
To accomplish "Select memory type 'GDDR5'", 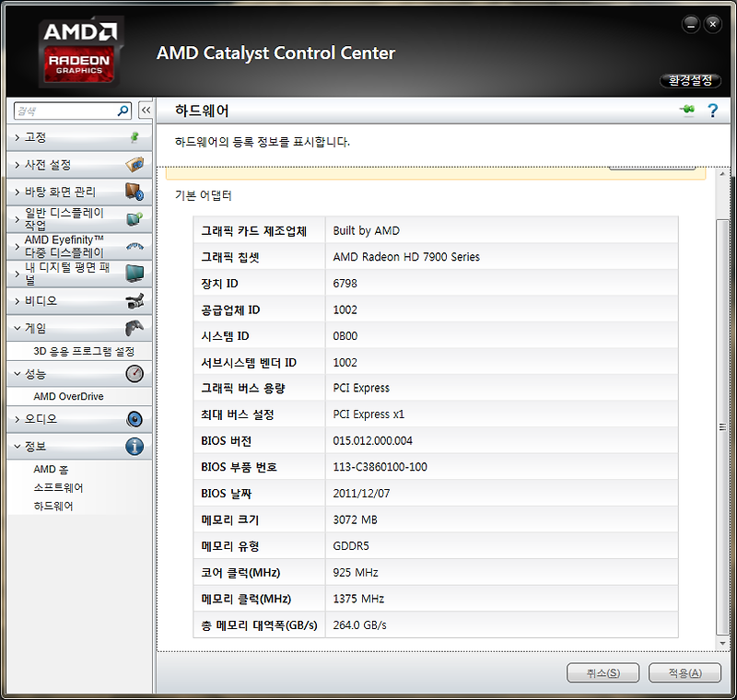I will (351, 546).
